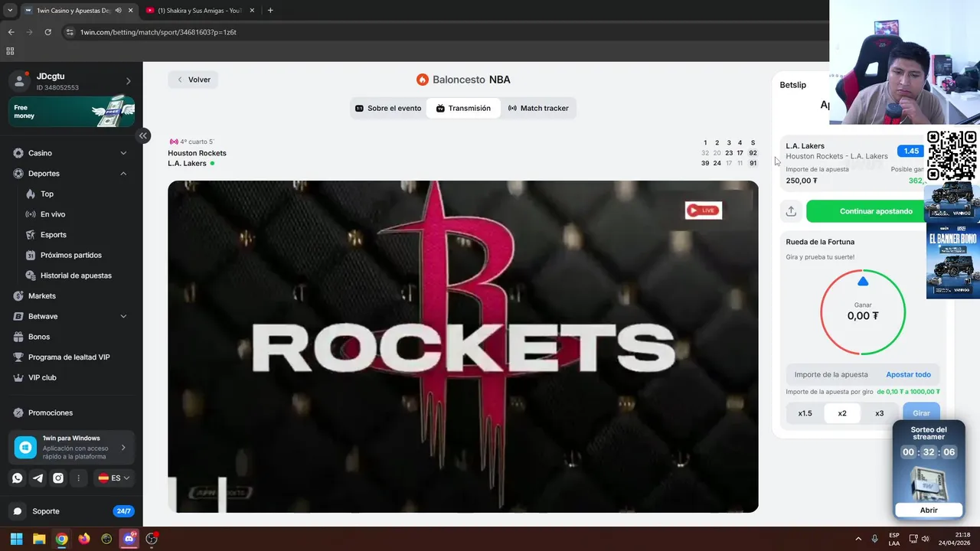
Task: Click Houston Rockets team name
Action: tap(197, 153)
